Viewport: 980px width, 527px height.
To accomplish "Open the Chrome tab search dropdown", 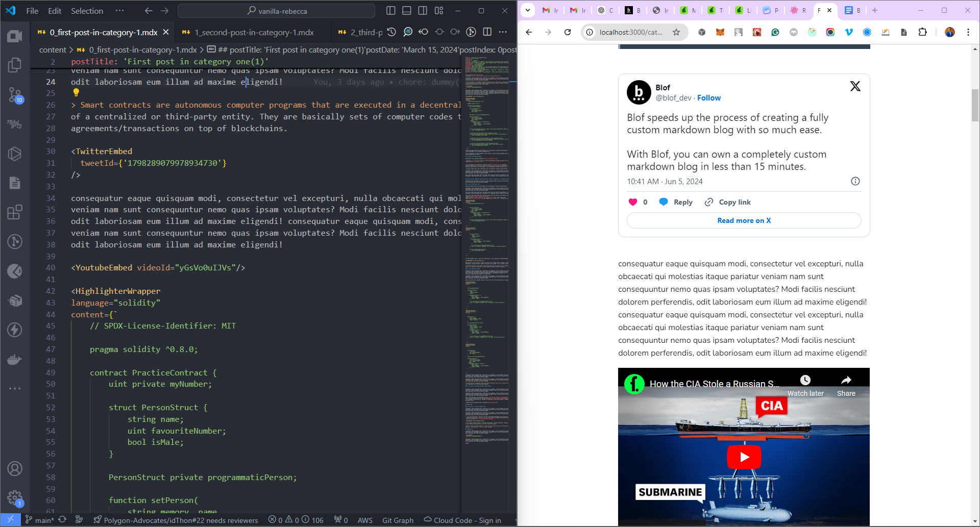I will (528, 10).
